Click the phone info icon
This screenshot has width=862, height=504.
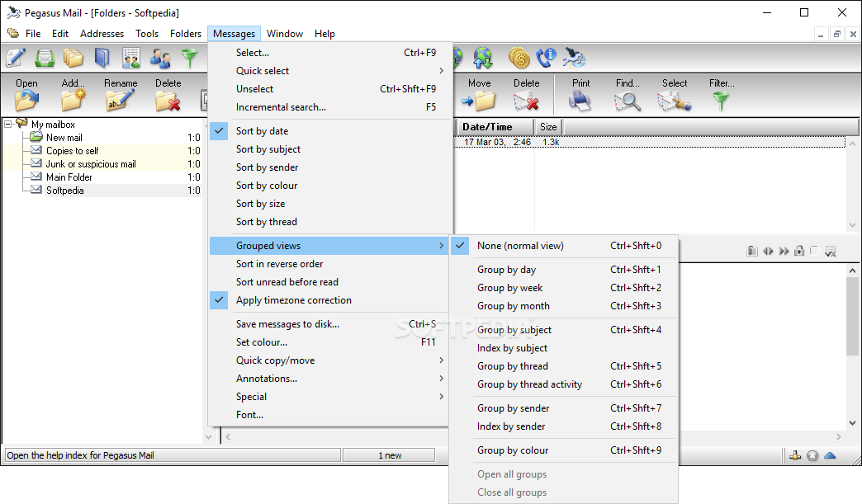(x=547, y=58)
